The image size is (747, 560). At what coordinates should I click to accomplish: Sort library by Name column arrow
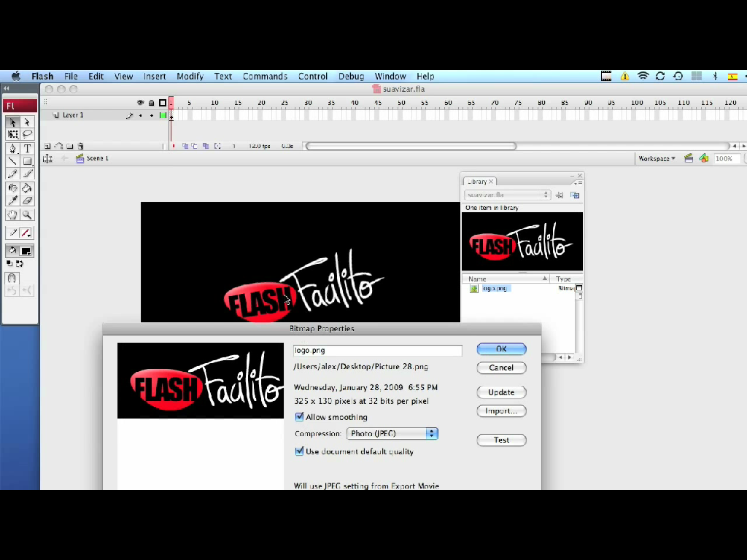544,279
